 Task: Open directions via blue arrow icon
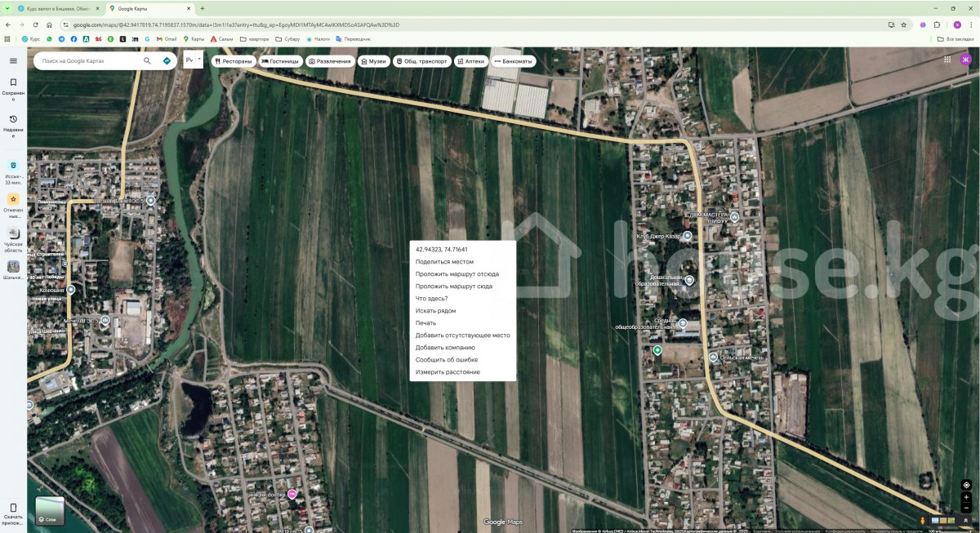coord(167,61)
